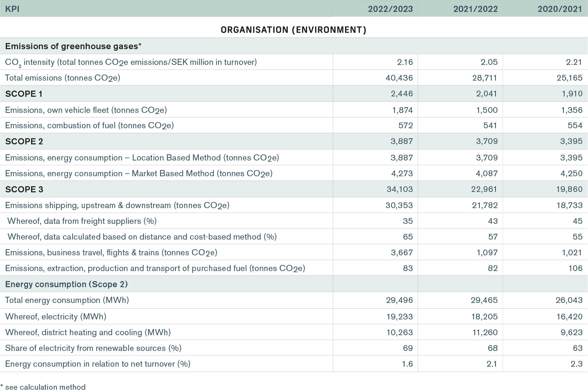Screen dimensions: 588x392
Task: Click total energy value 29,496
Action: 400,300
